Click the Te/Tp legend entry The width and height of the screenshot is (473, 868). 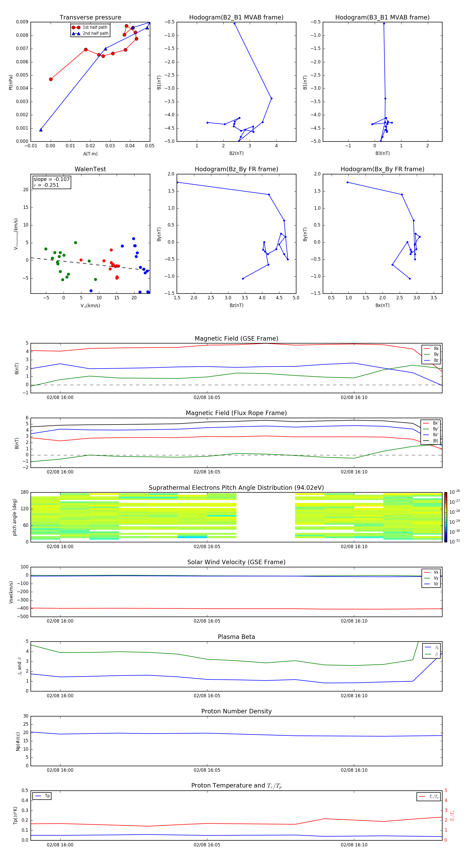429,796
